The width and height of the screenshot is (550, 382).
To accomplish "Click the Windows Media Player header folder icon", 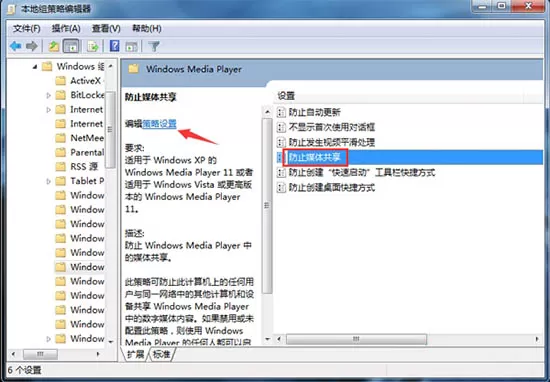I will (x=133, y=69).
